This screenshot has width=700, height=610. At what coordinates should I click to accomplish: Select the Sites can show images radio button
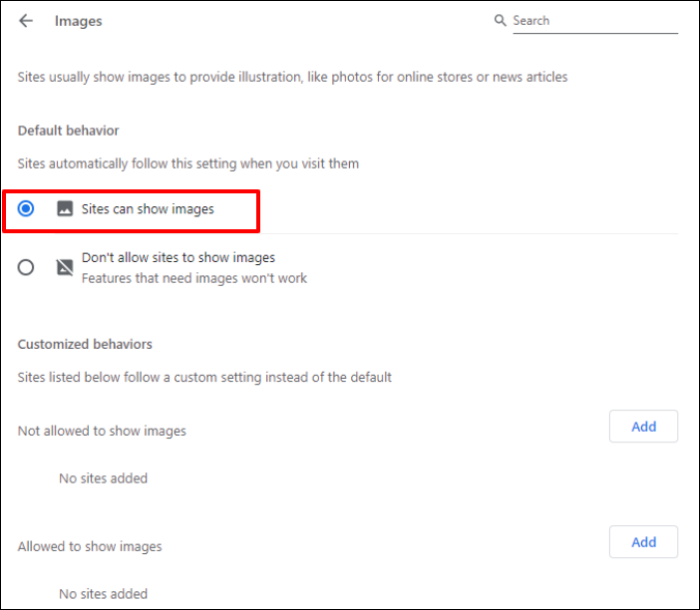pos(26,209)
